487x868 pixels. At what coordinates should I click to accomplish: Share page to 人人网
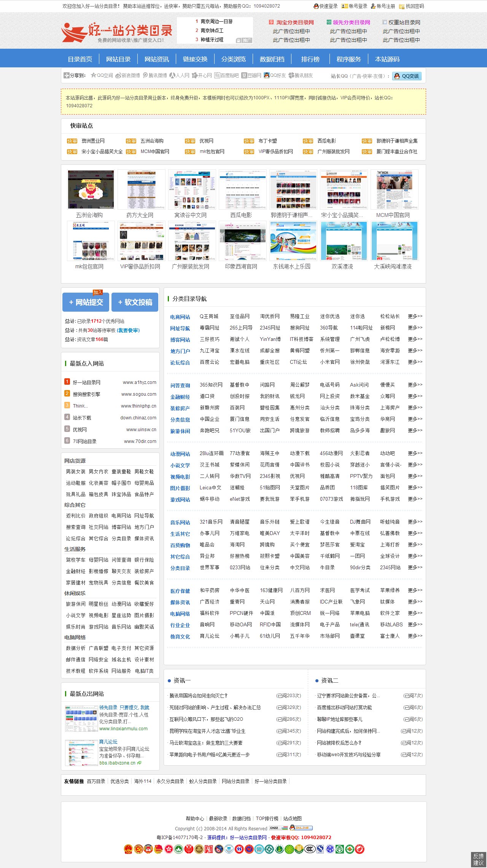click(x=179, y=76)
